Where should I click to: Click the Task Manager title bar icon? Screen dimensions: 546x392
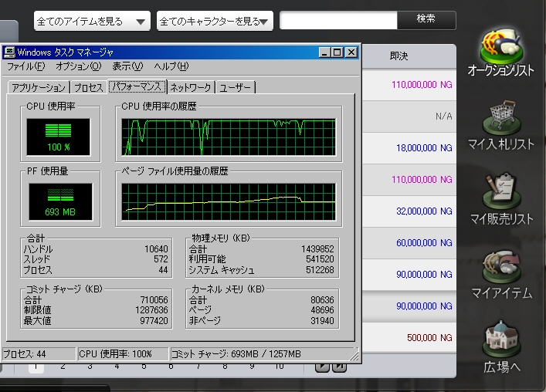pos(8,52)
